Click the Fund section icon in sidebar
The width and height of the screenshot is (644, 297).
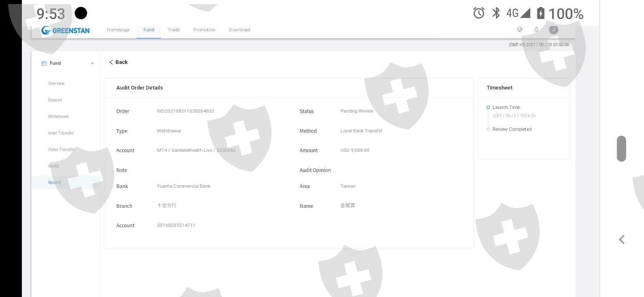[44, 64]
